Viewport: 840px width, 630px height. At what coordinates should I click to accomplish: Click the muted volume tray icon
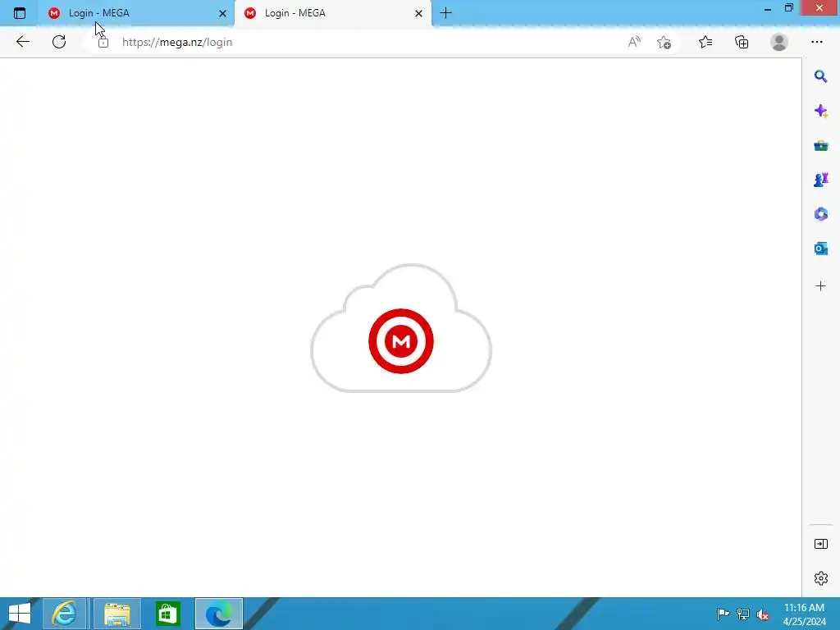(x=763, y=614)
